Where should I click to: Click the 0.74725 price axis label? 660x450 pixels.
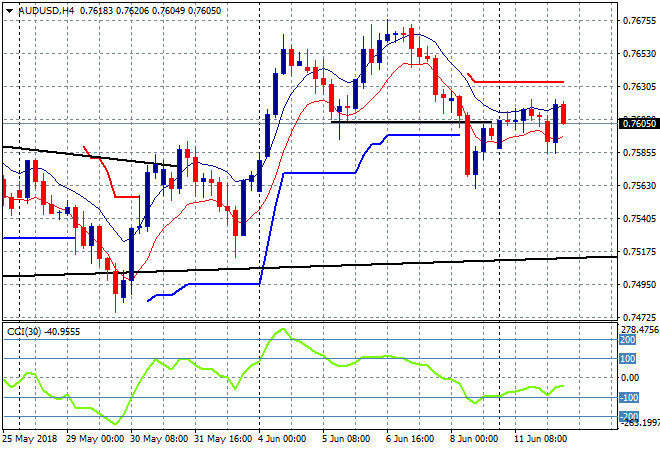639,316
